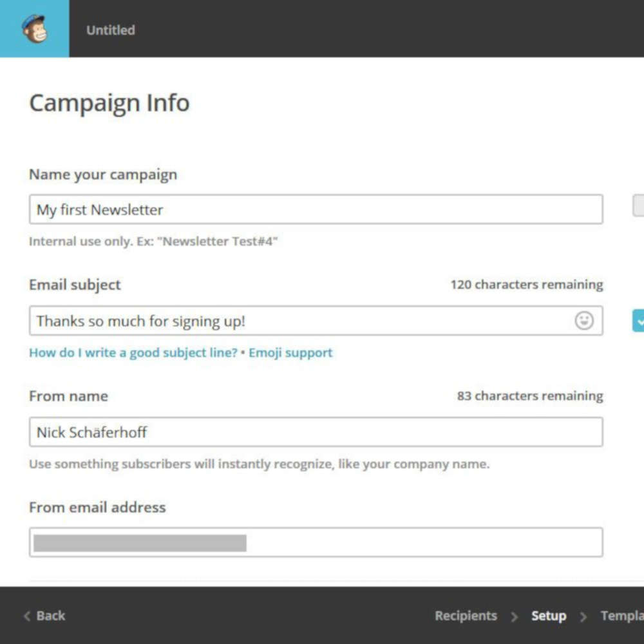The width and height of the screenshot is (644, 644).
Task: Click the chevron between Recipients and Setup
Action: click(x=515, y=616)
